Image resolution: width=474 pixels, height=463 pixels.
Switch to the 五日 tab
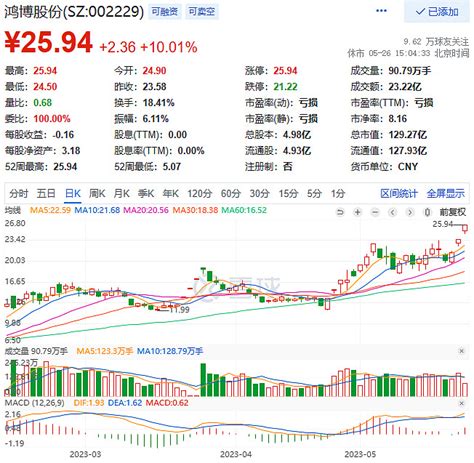click(x=46, y=193)
